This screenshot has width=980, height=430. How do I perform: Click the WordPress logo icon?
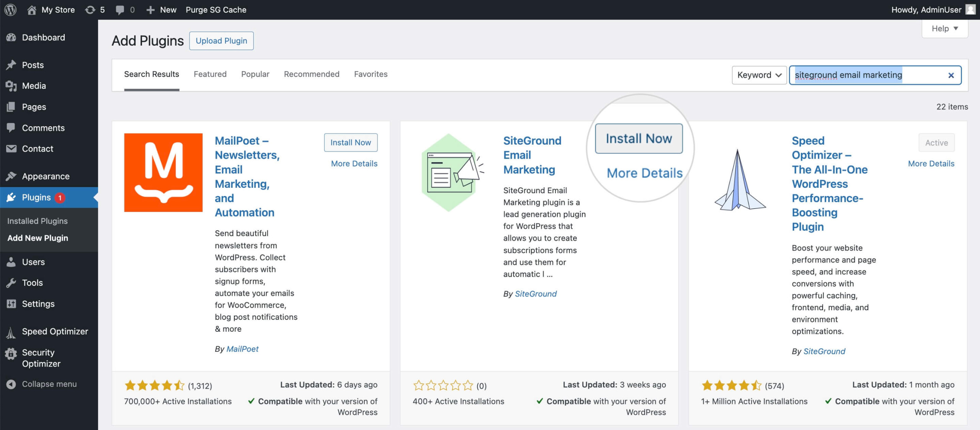pyautogui.click(x=11, y=10)
